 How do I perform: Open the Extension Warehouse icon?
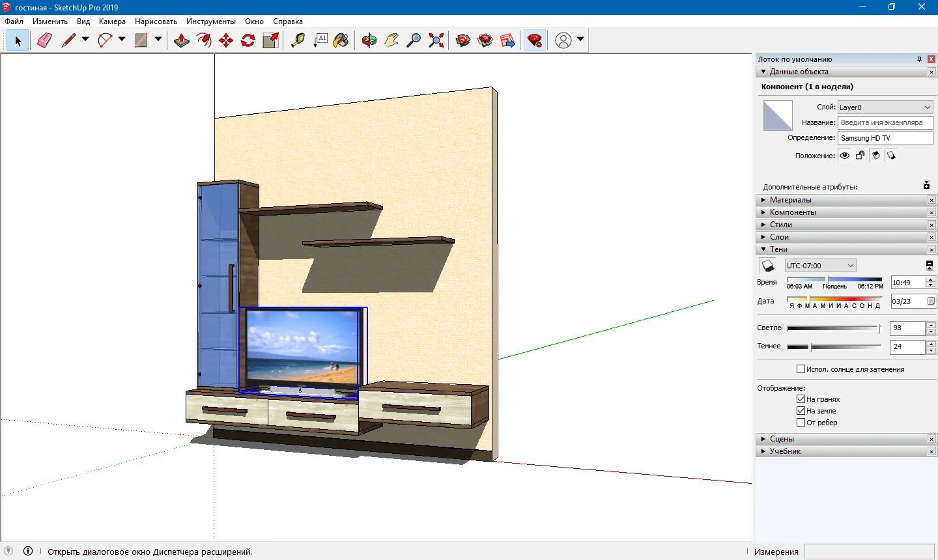click(485, 40)
